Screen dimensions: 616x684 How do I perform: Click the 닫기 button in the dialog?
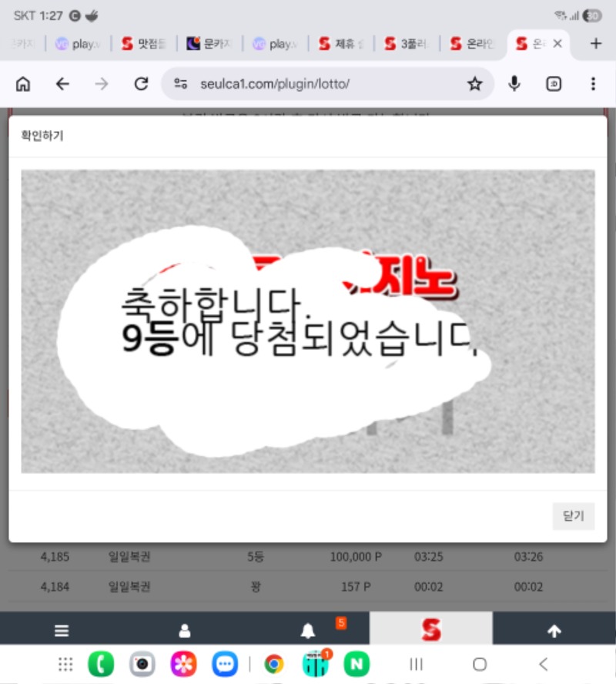[573, 516]
